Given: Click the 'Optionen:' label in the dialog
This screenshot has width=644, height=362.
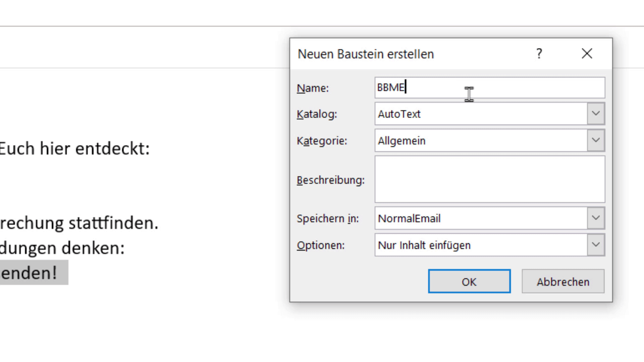Looking at the screenshot, I should (x=320, y=245).
